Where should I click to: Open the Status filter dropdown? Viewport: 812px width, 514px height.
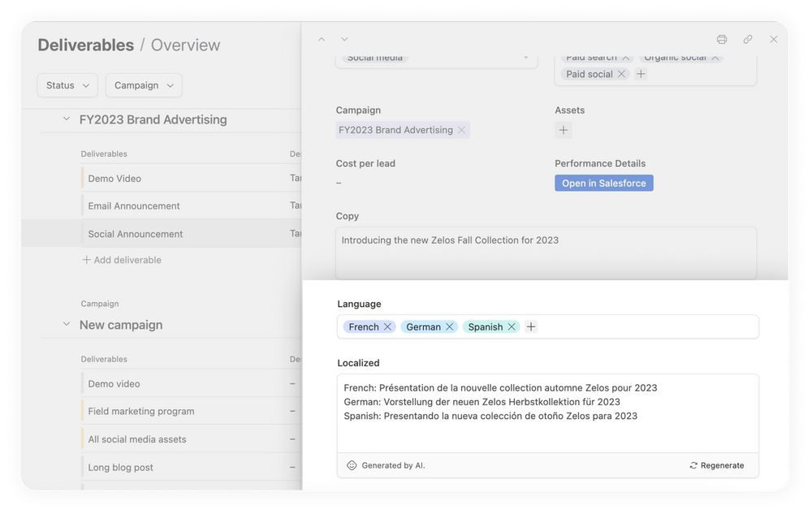[x=68, y=85]
